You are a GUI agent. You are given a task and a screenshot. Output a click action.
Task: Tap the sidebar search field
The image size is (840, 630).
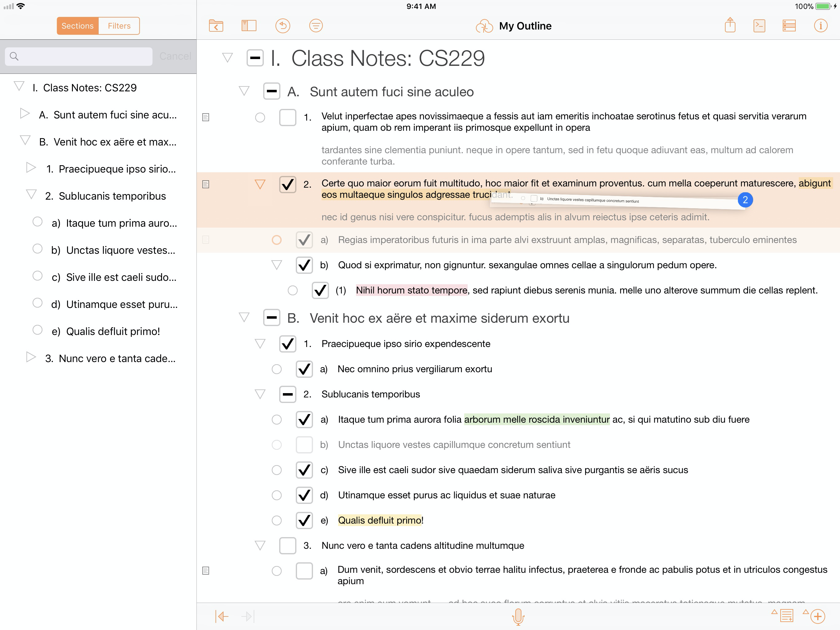(79, 56)
